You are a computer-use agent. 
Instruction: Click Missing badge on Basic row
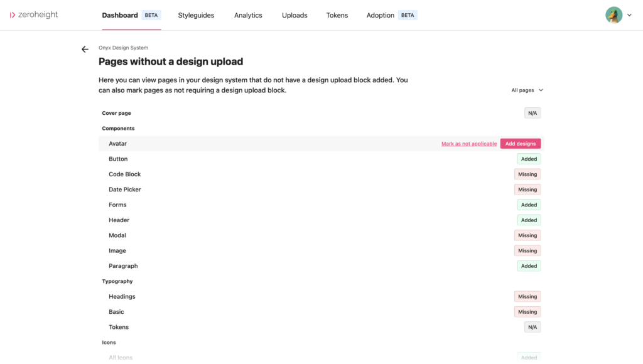click(x=527, y=312)
